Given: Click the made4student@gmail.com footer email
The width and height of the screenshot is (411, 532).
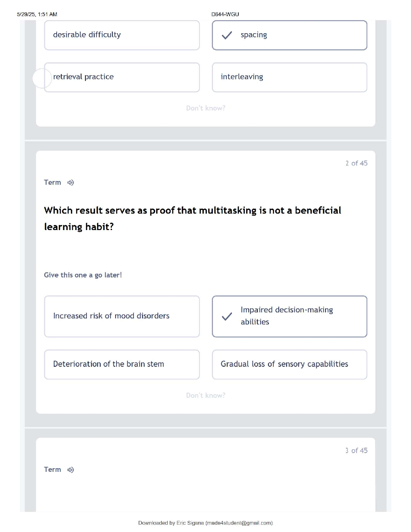Looking at the screenshot, I should [x=239, y=523].
